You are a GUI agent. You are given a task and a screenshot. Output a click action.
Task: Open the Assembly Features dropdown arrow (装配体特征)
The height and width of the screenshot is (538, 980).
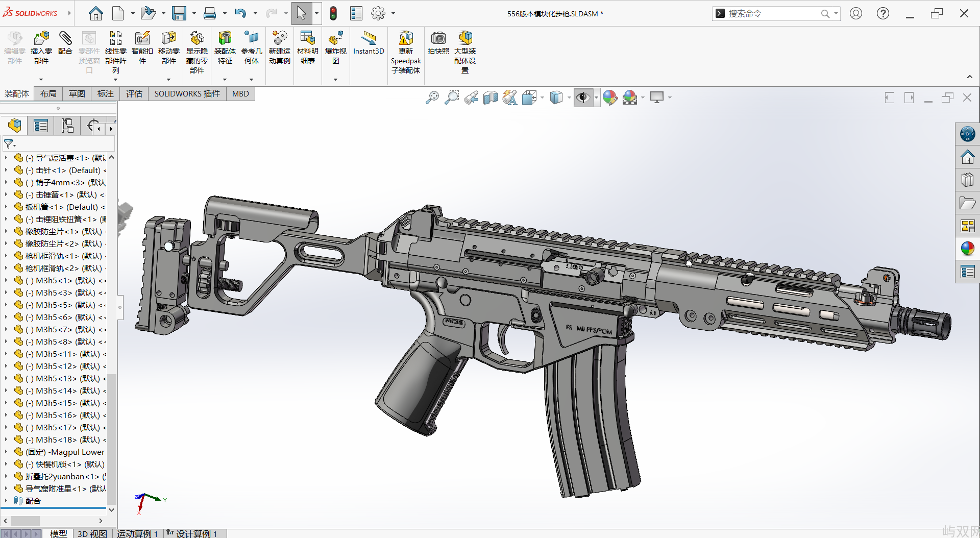[x=225, y=79]
